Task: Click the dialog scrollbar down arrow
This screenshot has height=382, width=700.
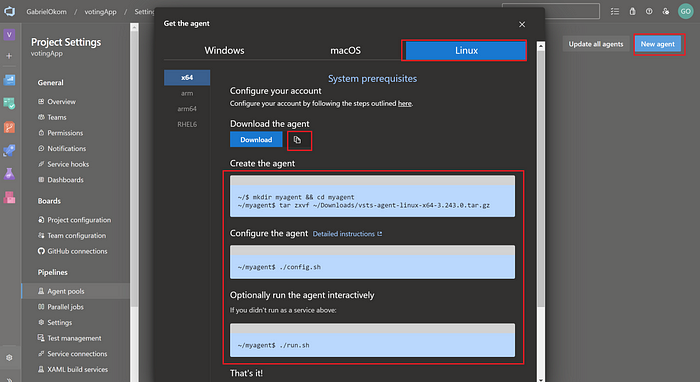Action: tap(541, 379)
